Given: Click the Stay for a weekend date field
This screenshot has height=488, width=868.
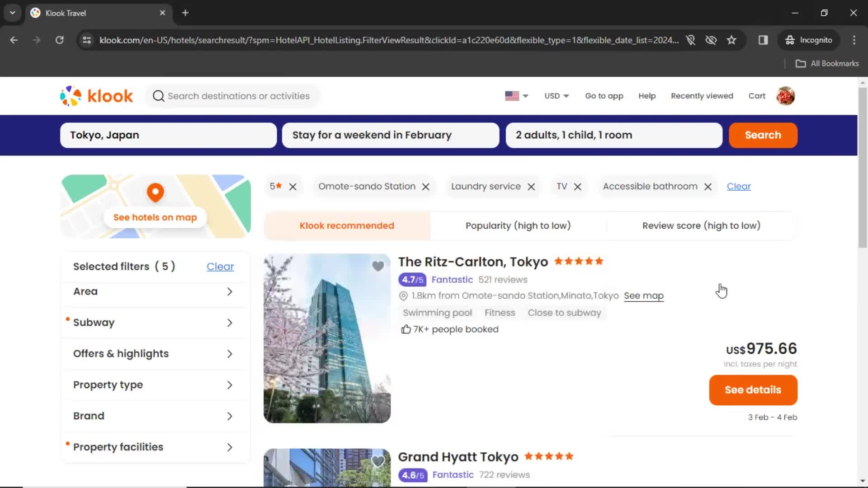Looking at the screenshot, I should click(x=391, y=135).
